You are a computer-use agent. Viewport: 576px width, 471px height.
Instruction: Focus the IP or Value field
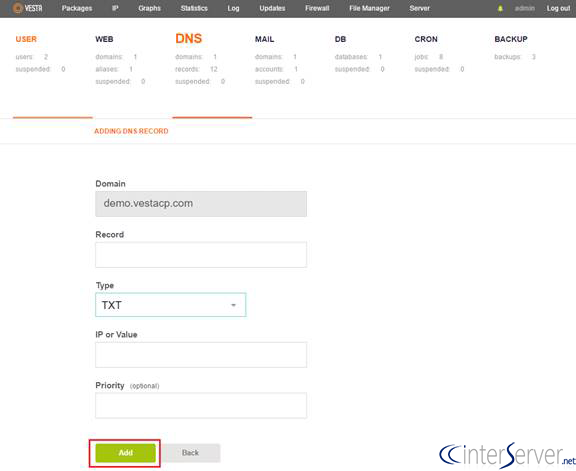(201, 355)
